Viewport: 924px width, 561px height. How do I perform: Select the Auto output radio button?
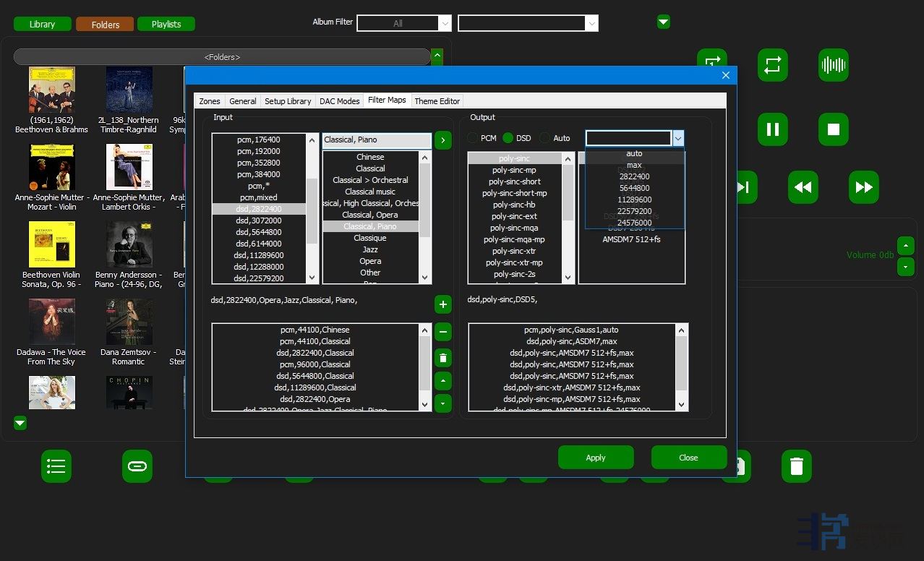[x=545, y=138]
